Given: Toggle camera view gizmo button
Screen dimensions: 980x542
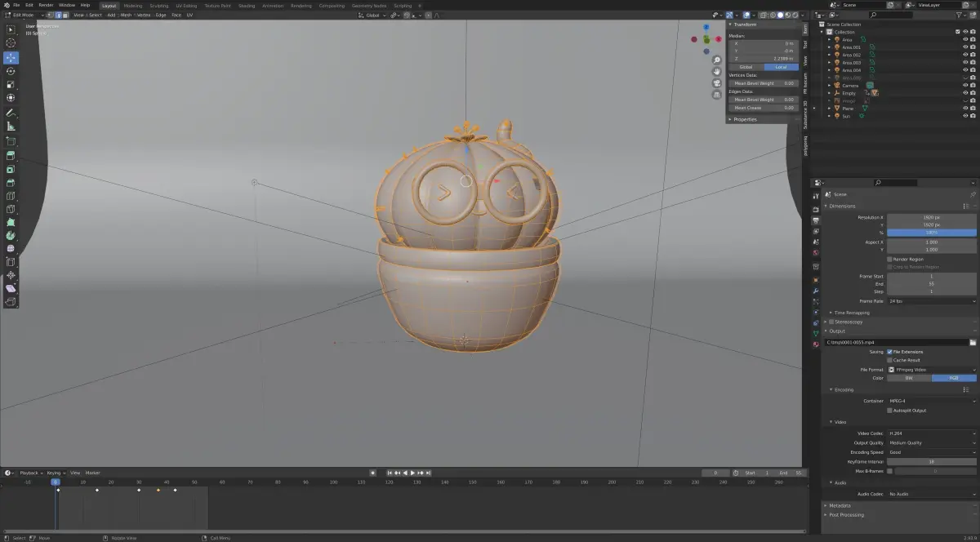Looking at the screenshot, I should 716,82.
